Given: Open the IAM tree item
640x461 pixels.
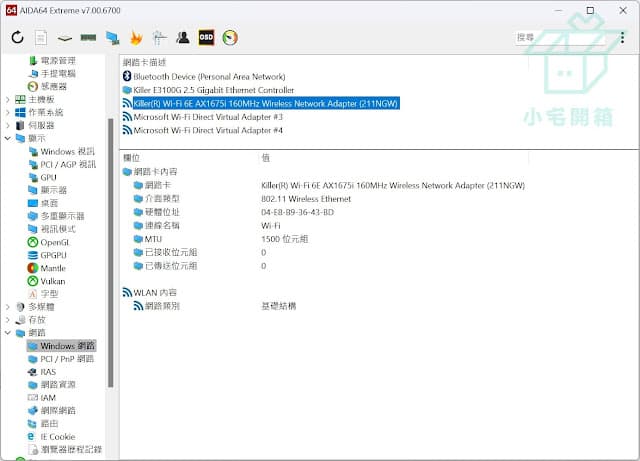Looking at the screenshot, I should point(48,398).
